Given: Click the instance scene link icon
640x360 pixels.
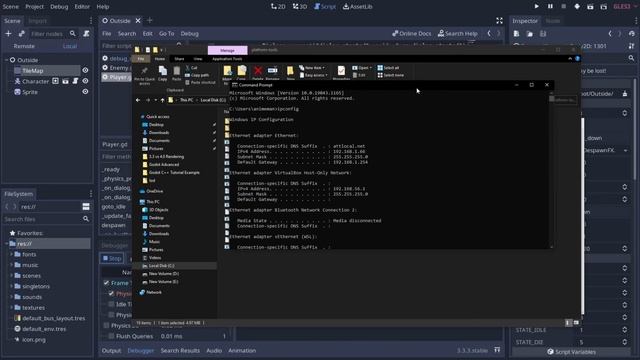Looking at the screenshot, I should click(x=21, y=33).
